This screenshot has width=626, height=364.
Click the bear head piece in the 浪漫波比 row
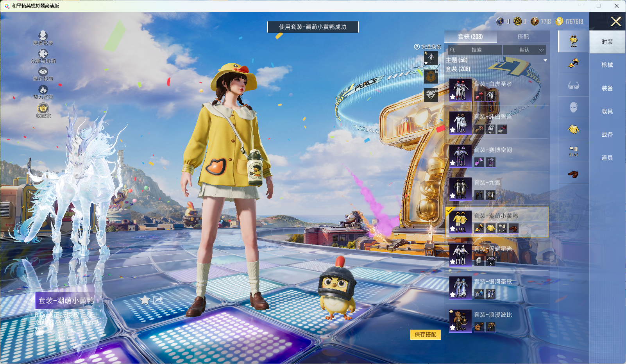[479, 327]
